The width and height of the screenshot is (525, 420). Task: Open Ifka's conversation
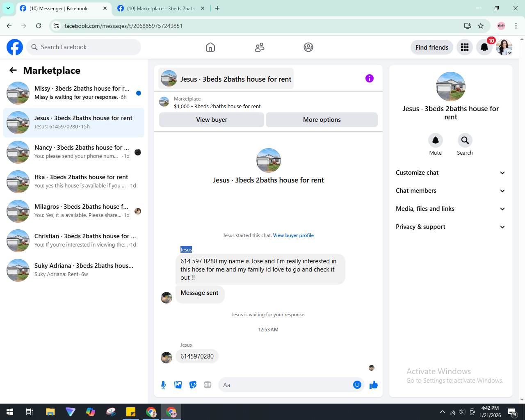pyautogui.click(x=74, y=182)
